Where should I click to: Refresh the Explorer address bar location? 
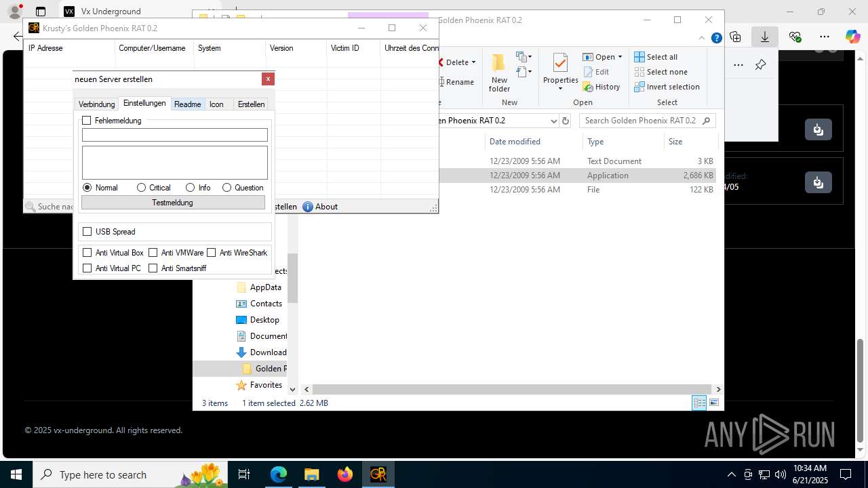(566, 121)
